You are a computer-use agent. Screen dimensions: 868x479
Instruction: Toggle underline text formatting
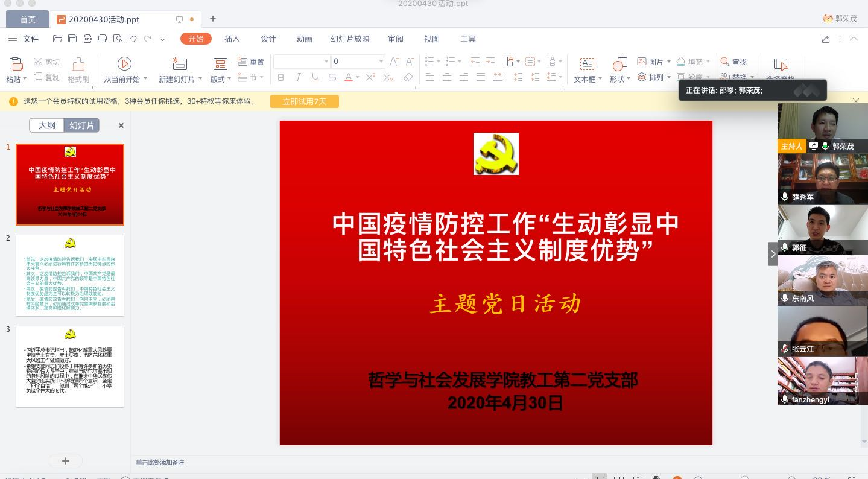[x=315, y=77]
